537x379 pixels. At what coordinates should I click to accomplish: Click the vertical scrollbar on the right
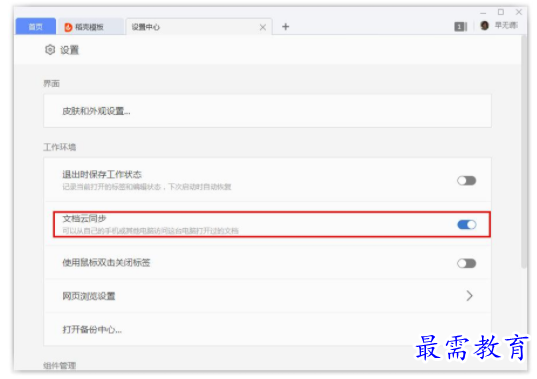(x=524, y=152)
